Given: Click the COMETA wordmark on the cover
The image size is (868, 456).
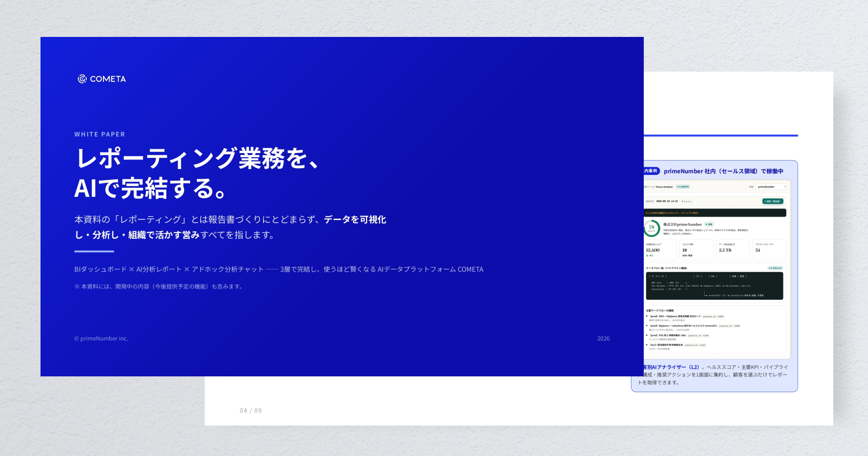Looking at the screenshot, I should pyautogui.click(x=108, y=79).
